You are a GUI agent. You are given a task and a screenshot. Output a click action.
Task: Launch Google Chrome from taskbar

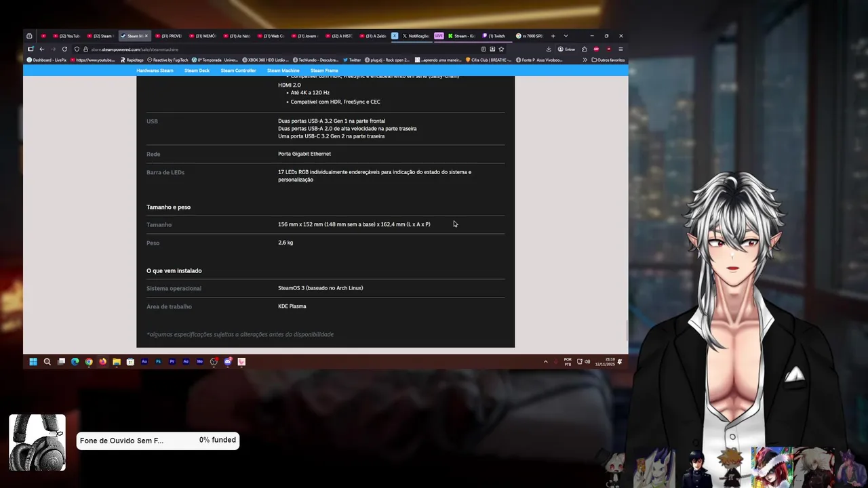point(89,362)
